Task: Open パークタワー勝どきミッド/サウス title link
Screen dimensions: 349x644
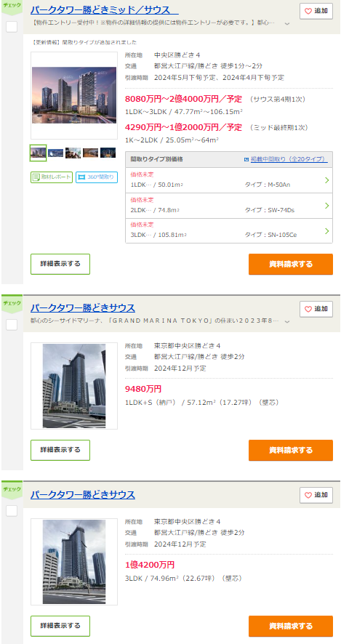Action: 105,10
